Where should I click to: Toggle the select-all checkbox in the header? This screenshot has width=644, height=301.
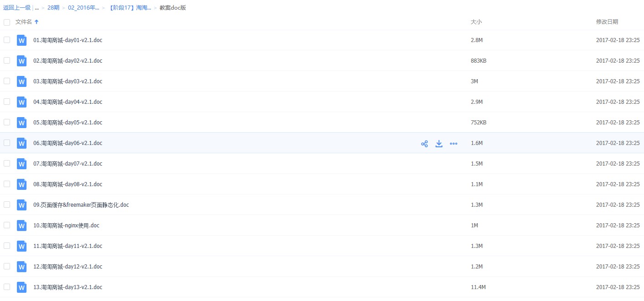pos(7,22)
